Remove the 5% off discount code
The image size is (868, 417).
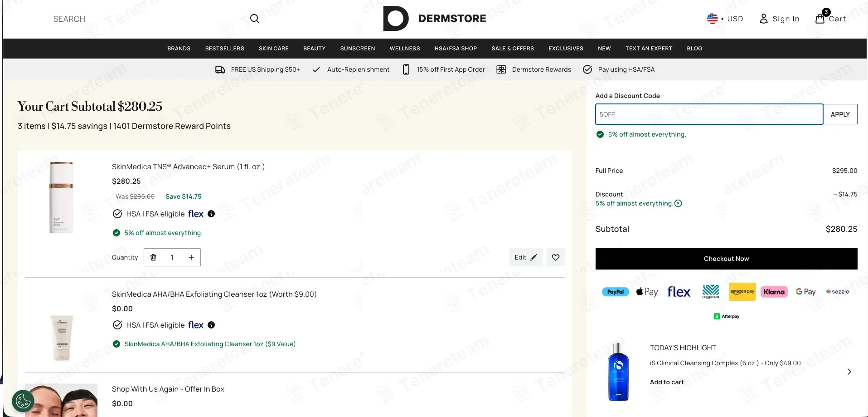point(678,203)
